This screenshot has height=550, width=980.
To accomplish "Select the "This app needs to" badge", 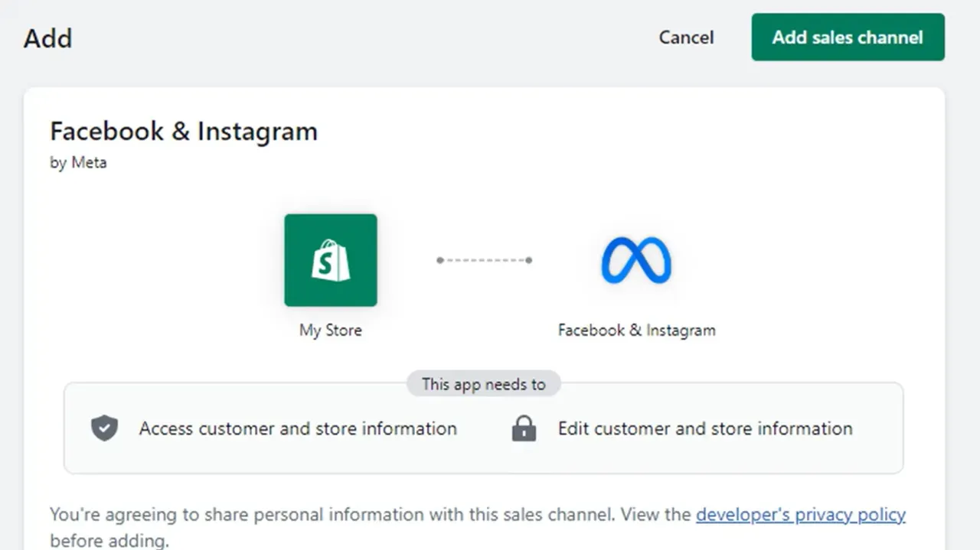I will [x=483, y=384].
